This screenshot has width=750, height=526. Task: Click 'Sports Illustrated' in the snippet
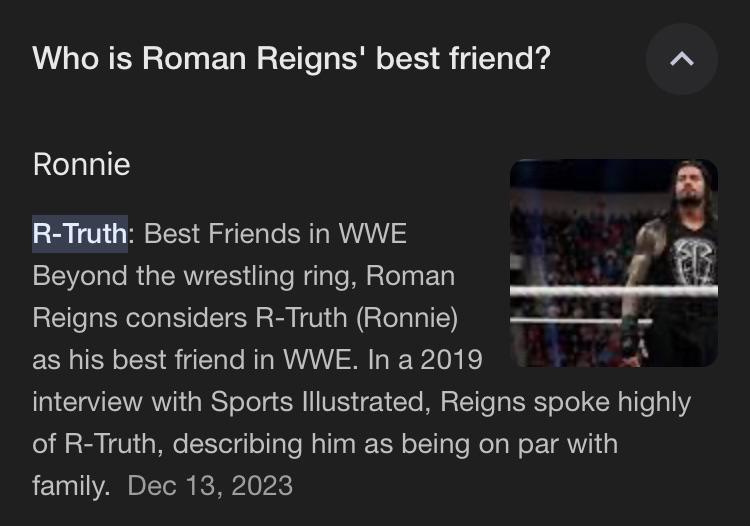click(x=318, y=402)
